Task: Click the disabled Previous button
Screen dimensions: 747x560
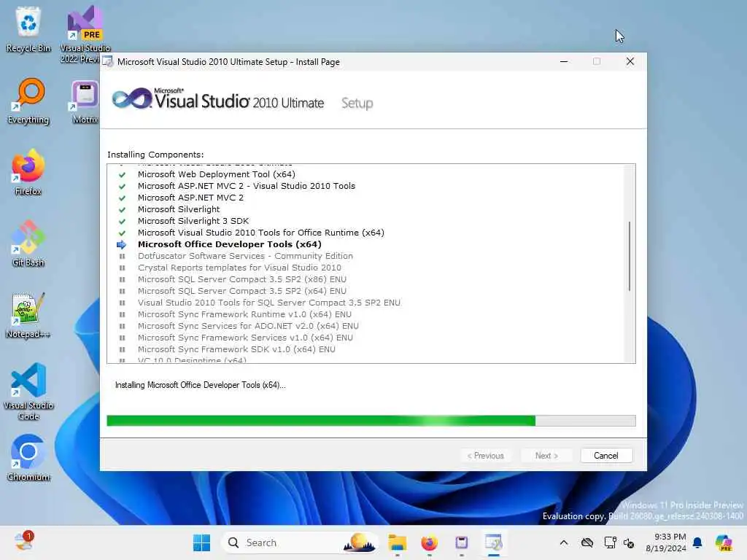Action: 485,456
